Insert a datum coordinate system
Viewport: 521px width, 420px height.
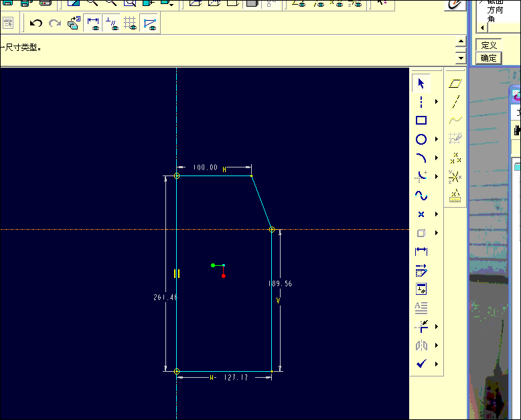[455, 176]
